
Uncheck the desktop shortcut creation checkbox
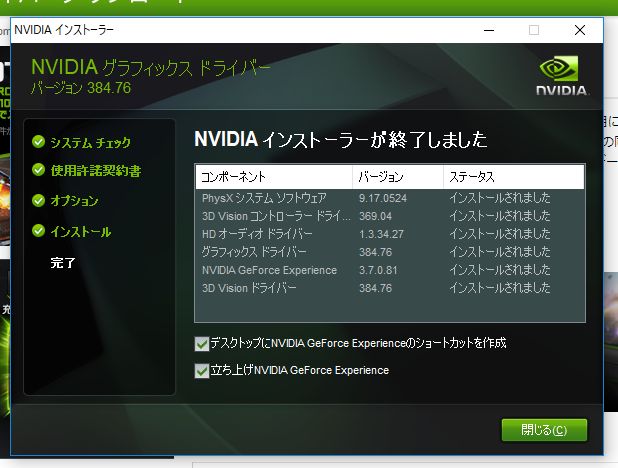pos(202,344)
